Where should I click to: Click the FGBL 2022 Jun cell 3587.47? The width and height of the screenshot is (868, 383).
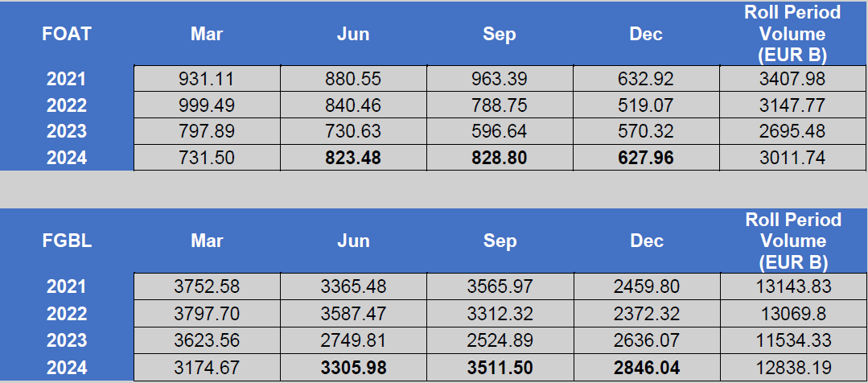[353, 314]
